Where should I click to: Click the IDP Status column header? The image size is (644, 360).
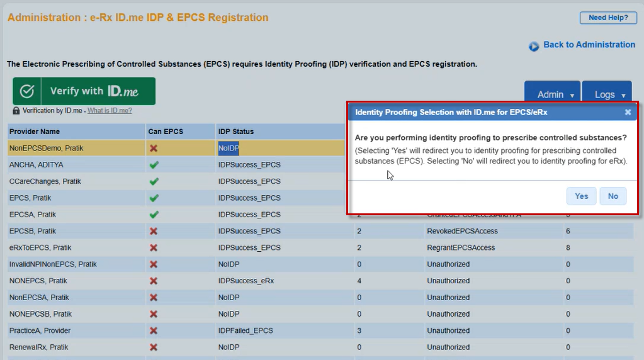236,132
